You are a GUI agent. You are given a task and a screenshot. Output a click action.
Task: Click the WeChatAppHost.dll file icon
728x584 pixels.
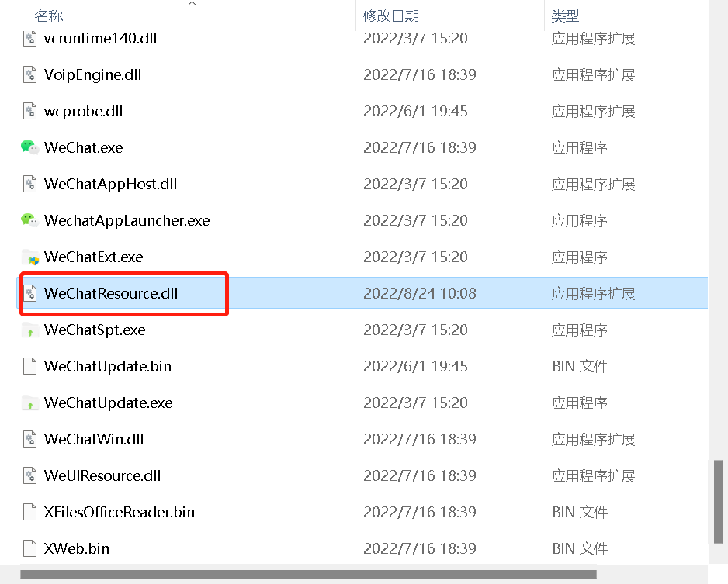(x=29, y=184)
